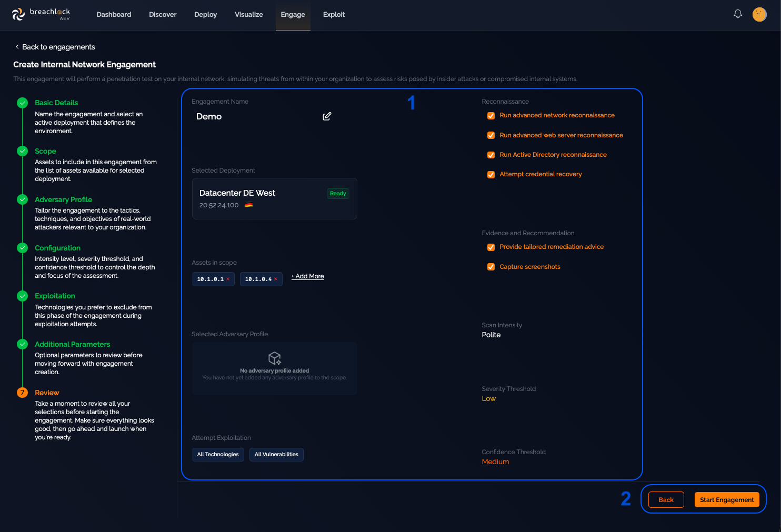Click the Back button
Screen dimensions: 781x532
click(x=666, y=500)
